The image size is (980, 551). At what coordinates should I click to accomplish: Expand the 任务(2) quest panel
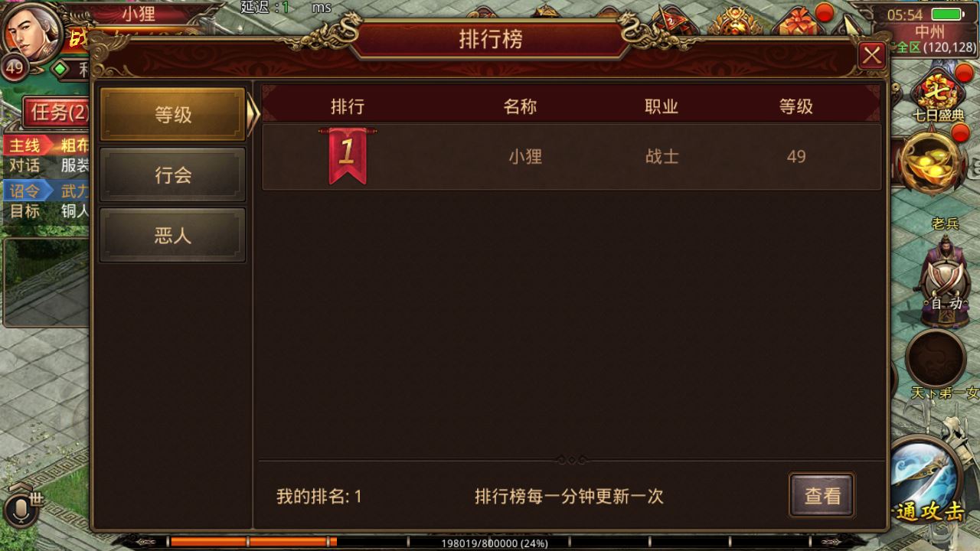[x=56, y=113]
